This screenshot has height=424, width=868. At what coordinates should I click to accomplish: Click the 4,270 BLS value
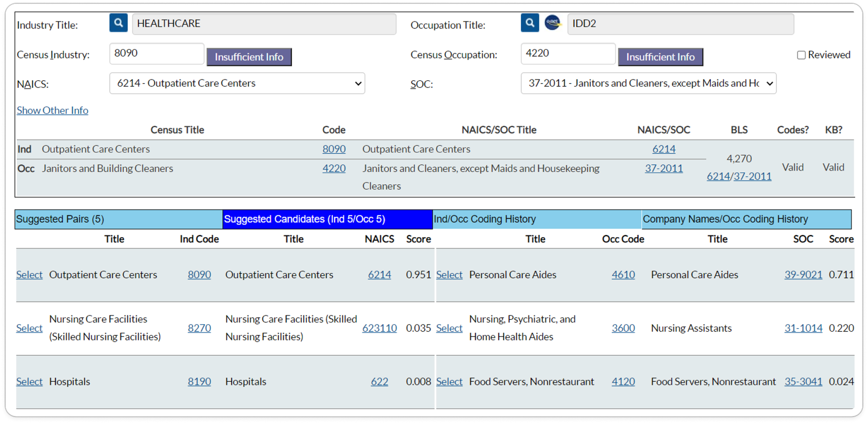click(739, 159)
